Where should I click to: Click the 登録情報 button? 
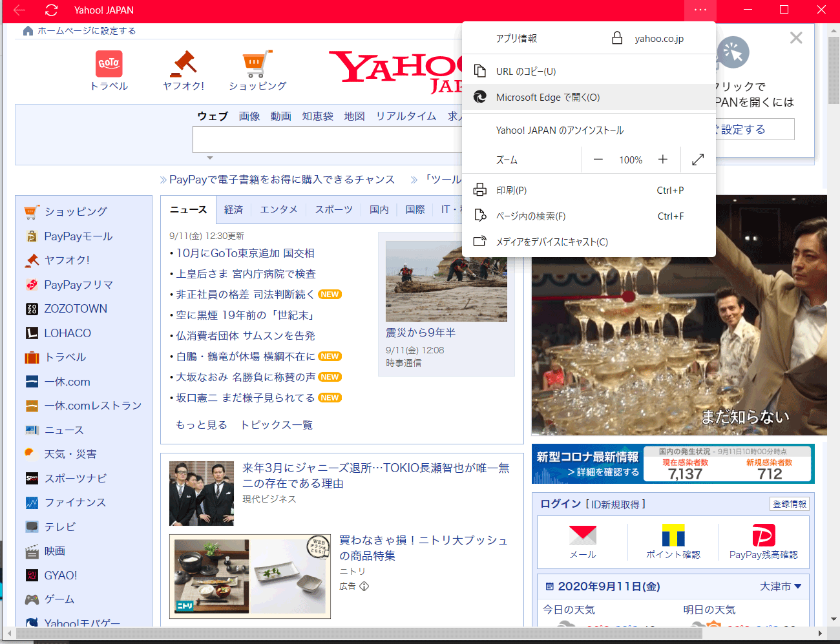[790, 504]
